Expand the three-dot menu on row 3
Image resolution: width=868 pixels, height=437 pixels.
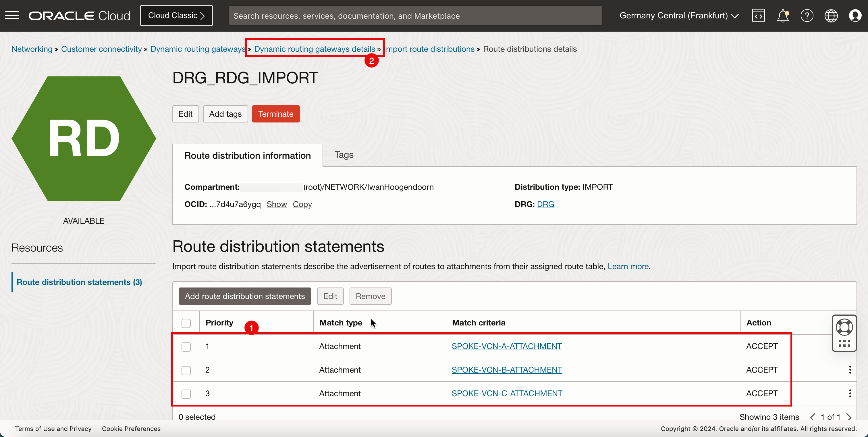click(x=850, y=394)
